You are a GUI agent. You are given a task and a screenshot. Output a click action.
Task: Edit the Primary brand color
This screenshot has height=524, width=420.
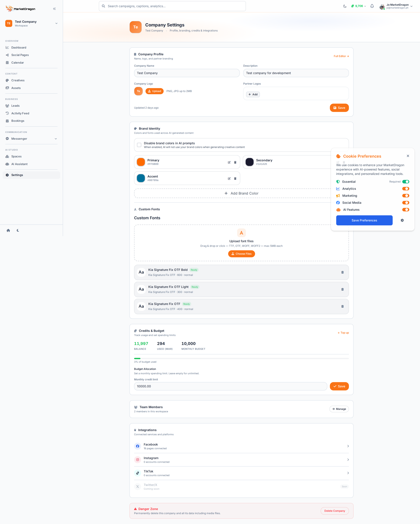[x=229, y=162]
